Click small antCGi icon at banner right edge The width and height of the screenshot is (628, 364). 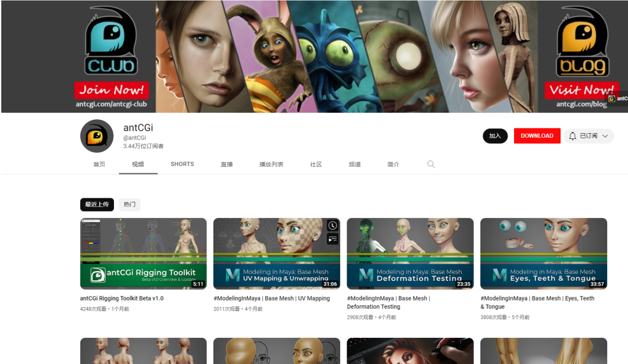[612, 98]
